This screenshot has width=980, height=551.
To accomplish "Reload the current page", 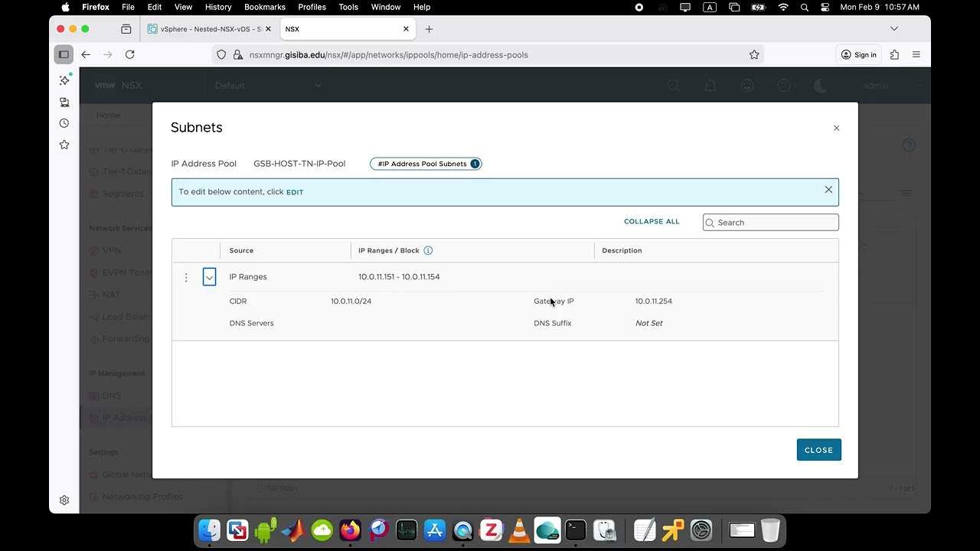I will (x=130, y=54).
